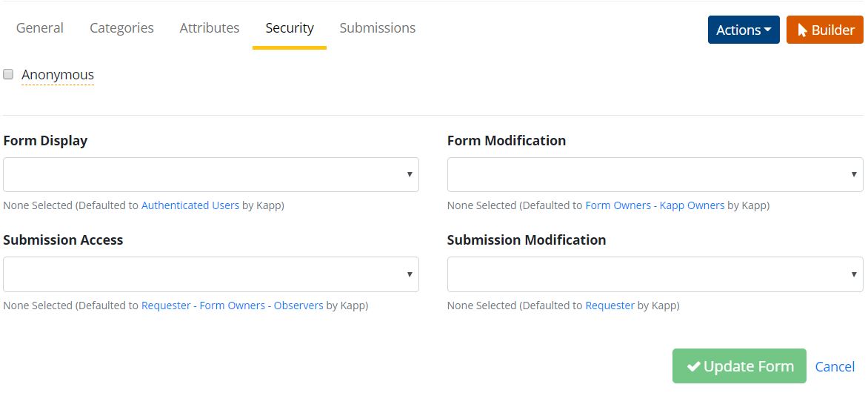Viewport: 868px width, 393px height.
Task: Open the Categories tab
Action: 121,28
